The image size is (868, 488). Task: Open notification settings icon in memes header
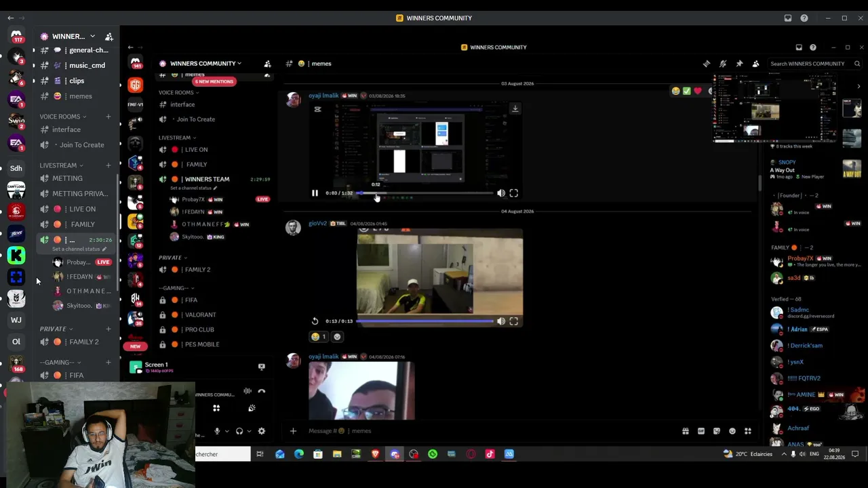click(x=723, y=64)
